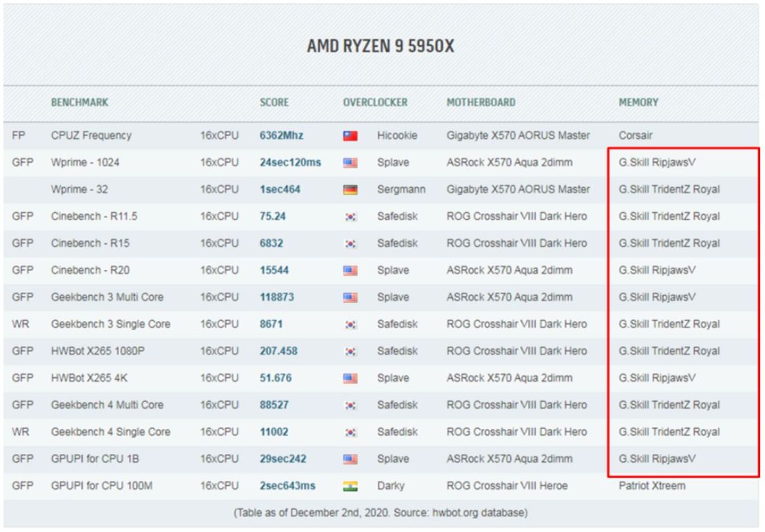This screenshot has height=532, width=765.
Task: Click the Corsair memory cell
Action: pos(636,136)
